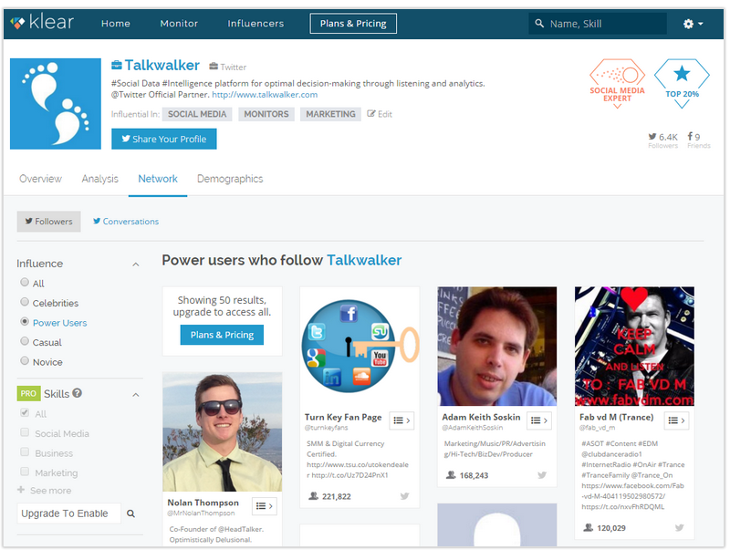Click the Skills help question mark icon
The width and height of the screenshot is (730, 560).
click(78, 393)
